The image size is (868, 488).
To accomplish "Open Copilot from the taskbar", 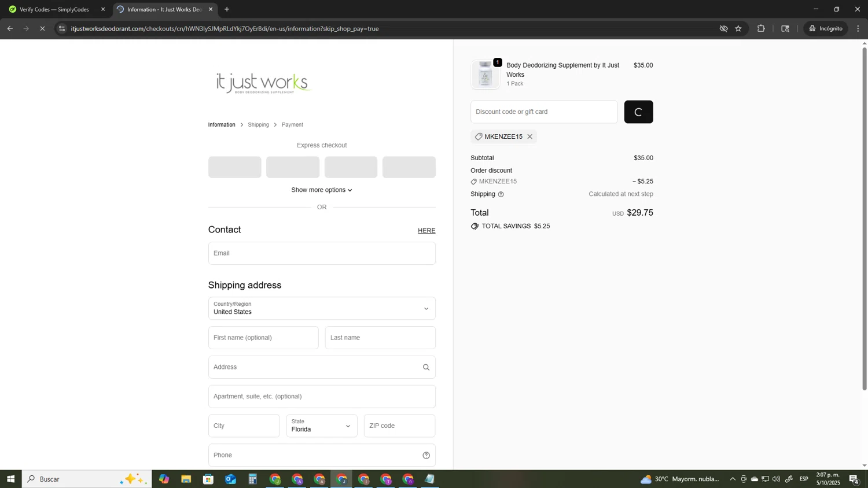I will [164, 479].
